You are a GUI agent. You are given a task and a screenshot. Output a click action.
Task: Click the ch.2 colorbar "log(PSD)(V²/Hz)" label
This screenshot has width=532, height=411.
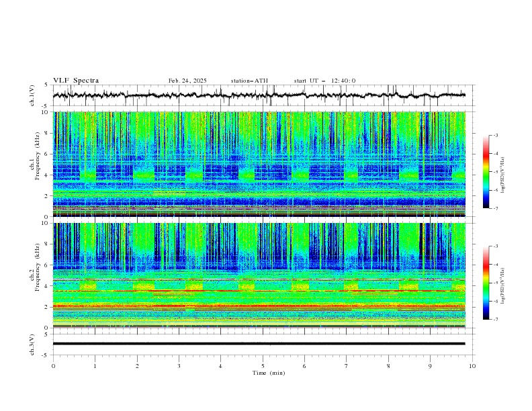pyautogui.click(x=503, y=285)
